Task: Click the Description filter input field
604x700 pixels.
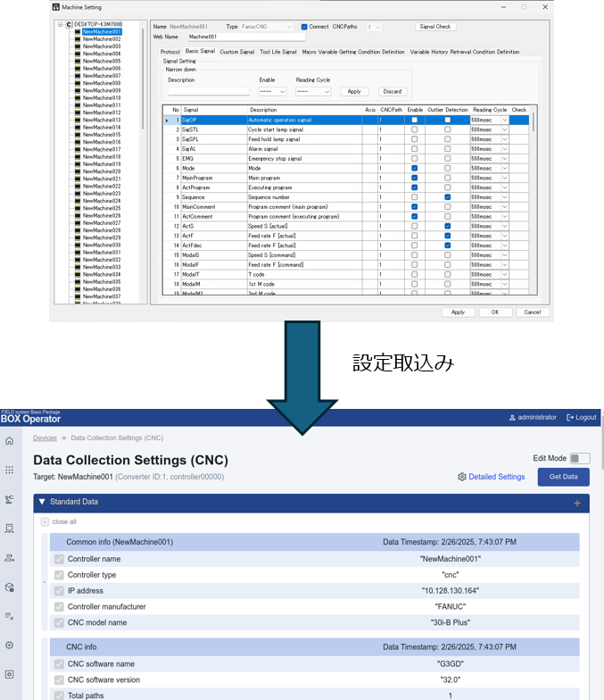Action: tap(209, 91)
